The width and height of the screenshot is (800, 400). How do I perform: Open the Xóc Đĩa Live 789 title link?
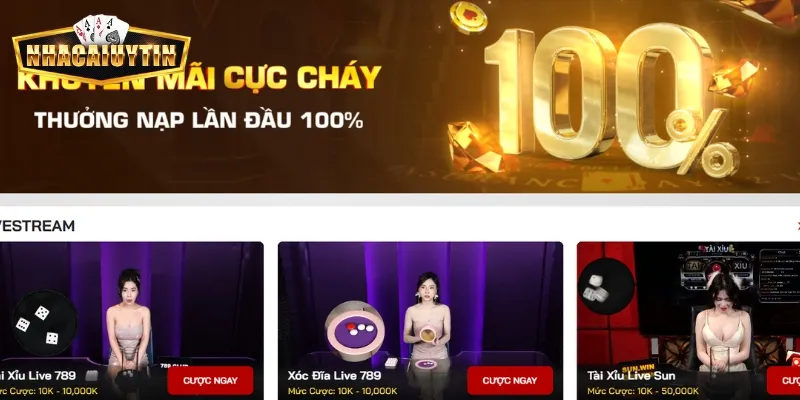pos(334,376)
